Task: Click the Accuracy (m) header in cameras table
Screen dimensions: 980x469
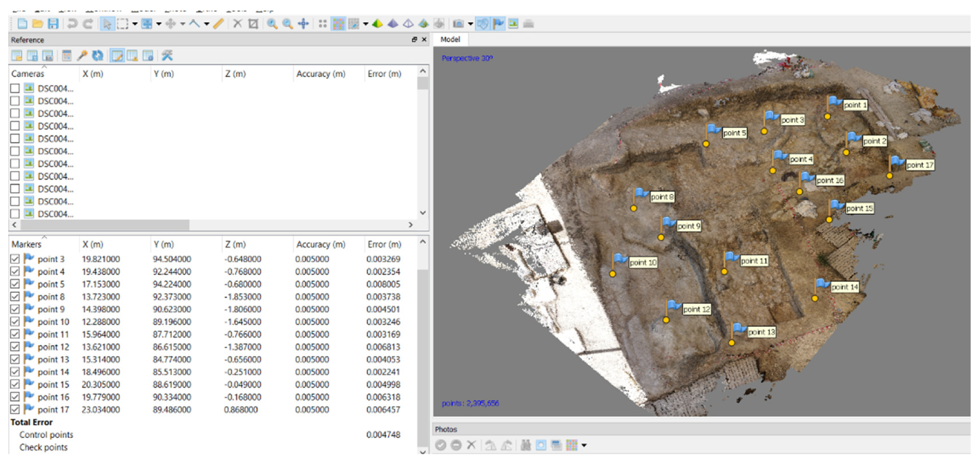Action: pyautogui.click(x=321, y=74)
